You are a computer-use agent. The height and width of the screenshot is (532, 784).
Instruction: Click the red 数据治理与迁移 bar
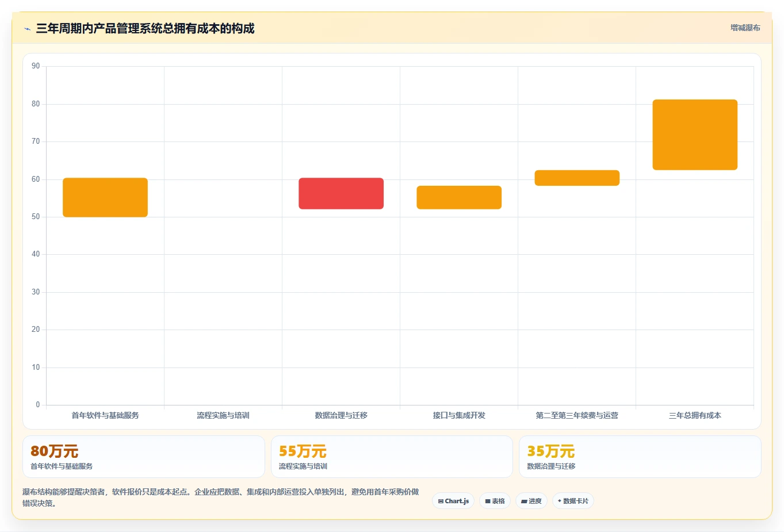341,193
